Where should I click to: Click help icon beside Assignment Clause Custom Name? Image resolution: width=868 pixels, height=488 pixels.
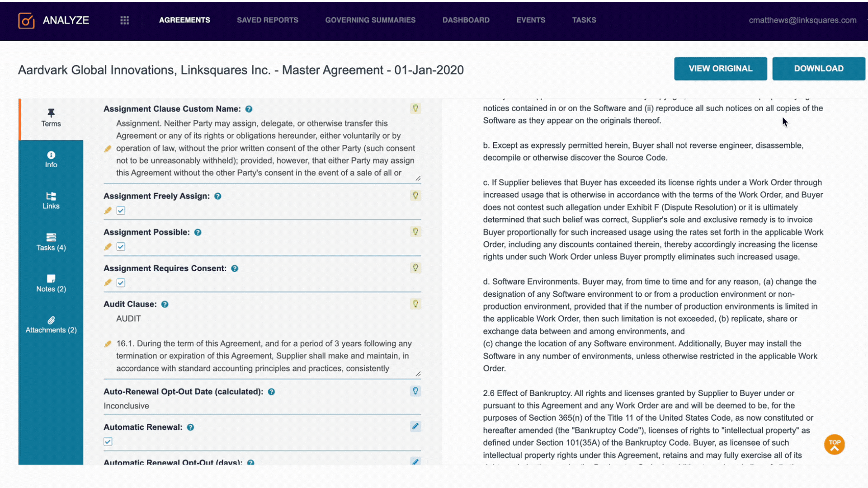click(249, 109)
